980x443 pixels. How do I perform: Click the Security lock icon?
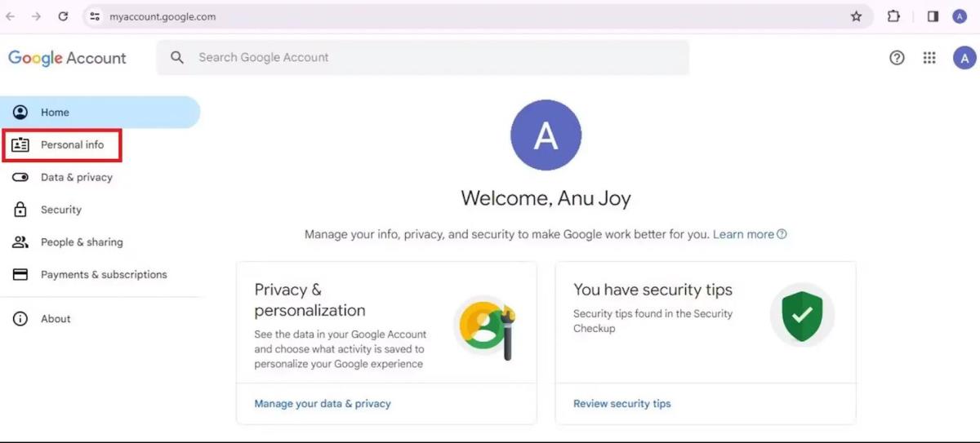click(x=20, y=210)
